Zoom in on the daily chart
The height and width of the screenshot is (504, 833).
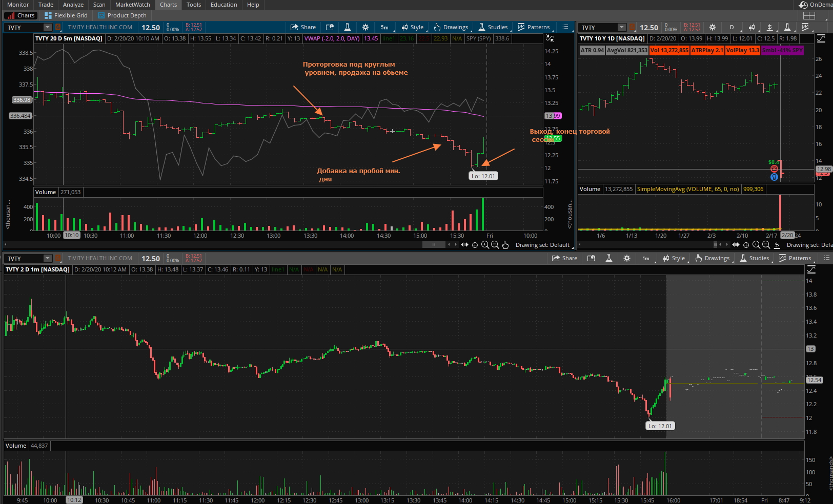(x=756, y=245)
